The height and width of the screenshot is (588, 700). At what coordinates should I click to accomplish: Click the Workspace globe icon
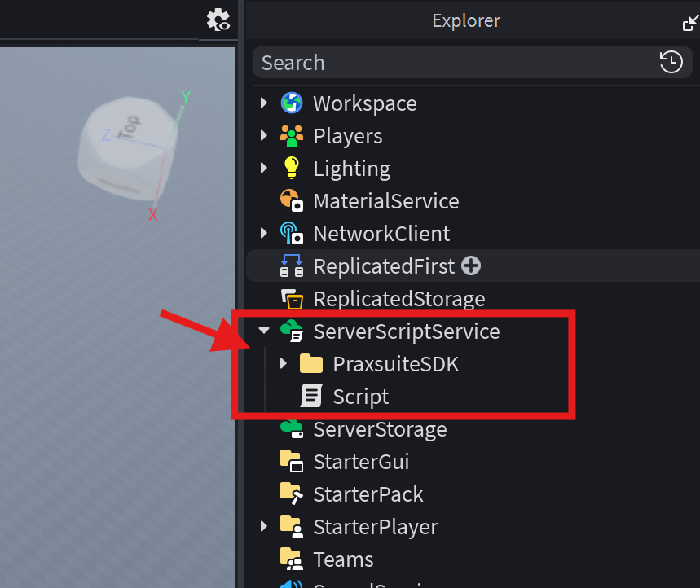(292, 103)
